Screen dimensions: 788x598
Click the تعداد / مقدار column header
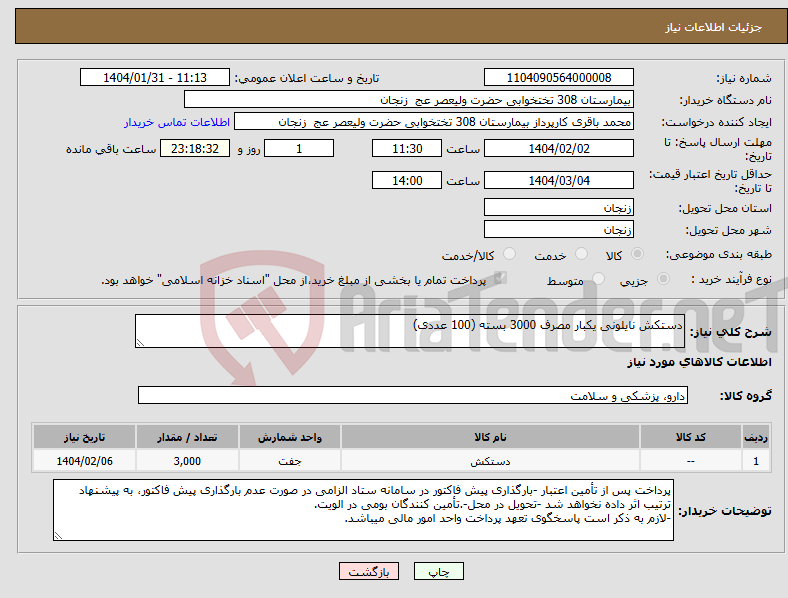click(187, 437)
